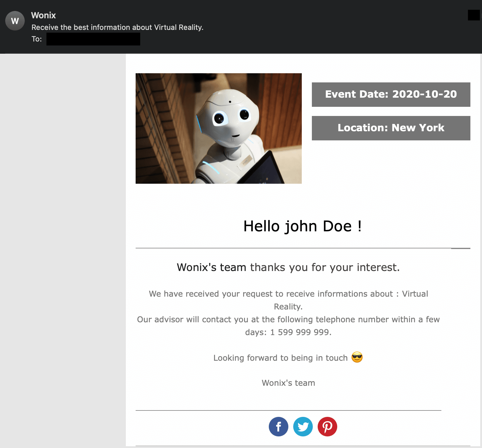
Task: Click the Wonix sender name
Action: pos(43,15)
